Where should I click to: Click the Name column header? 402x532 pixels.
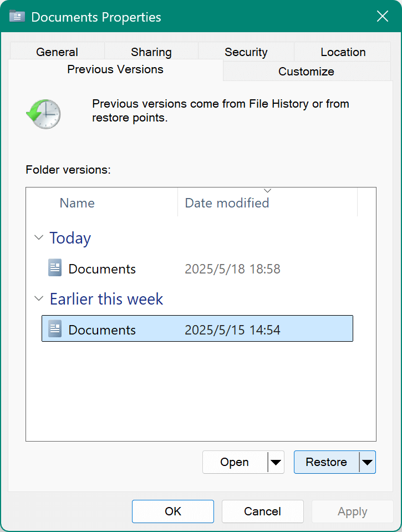point(77,203)
